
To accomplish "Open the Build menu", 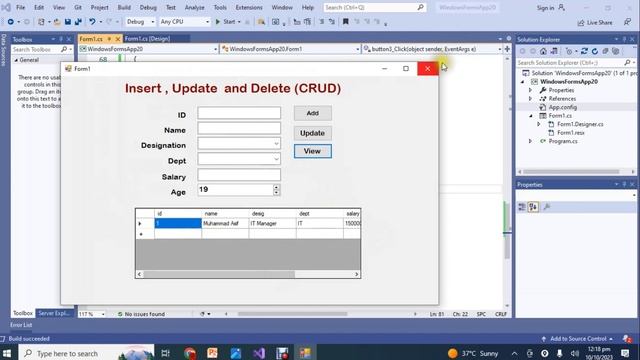I will (124, 7).
